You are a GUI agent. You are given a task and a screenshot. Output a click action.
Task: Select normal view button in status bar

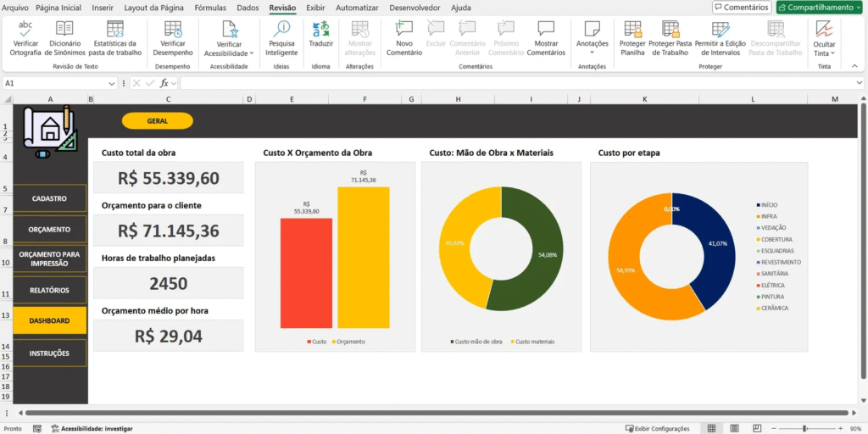[712, 428]
